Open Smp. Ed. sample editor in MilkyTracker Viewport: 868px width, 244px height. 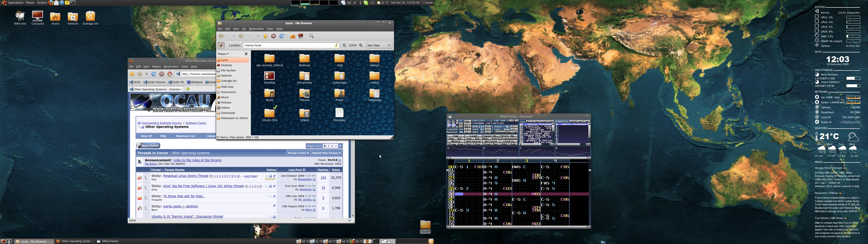click(x=456, y=139)
